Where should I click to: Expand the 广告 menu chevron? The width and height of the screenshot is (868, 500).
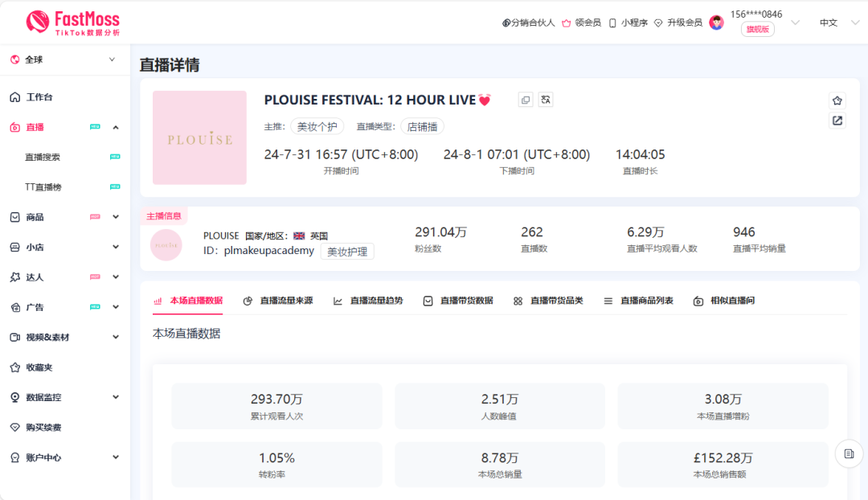coord(116,307)
